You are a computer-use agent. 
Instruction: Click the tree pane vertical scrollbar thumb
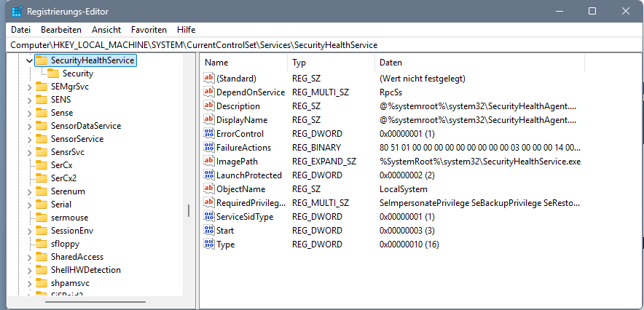click(189, 210)
